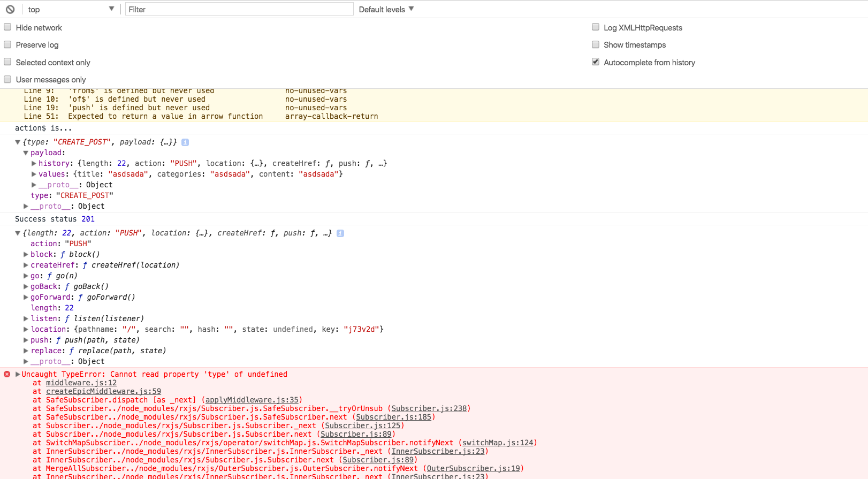Expand the goForward function entry
This screenshot has height=479, width=868.
click(26, 298)
